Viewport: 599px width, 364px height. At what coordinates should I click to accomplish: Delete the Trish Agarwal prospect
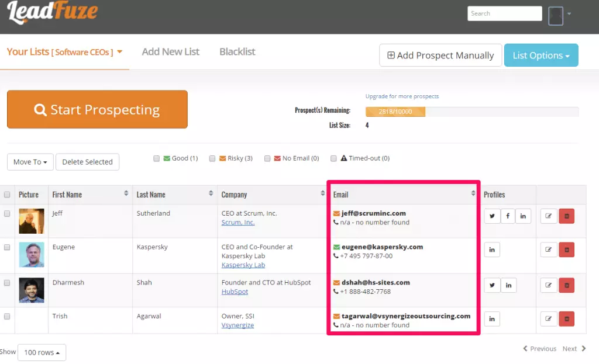click(x=566, y=319)
